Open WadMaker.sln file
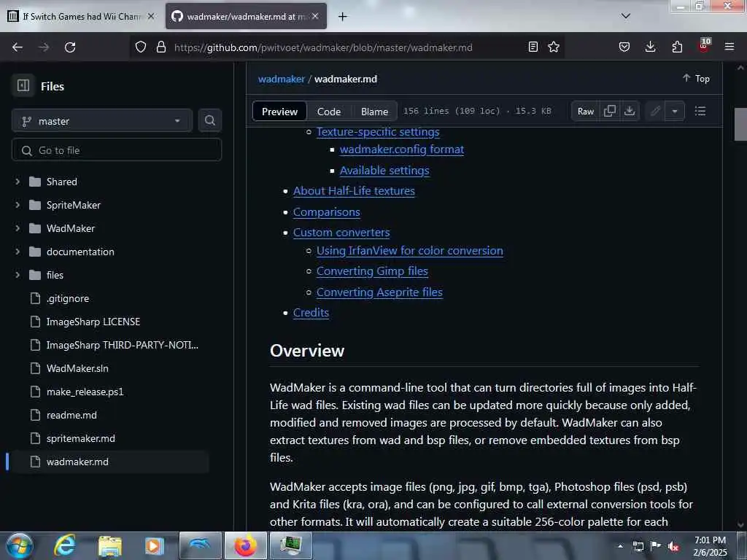 coord(77,368)
